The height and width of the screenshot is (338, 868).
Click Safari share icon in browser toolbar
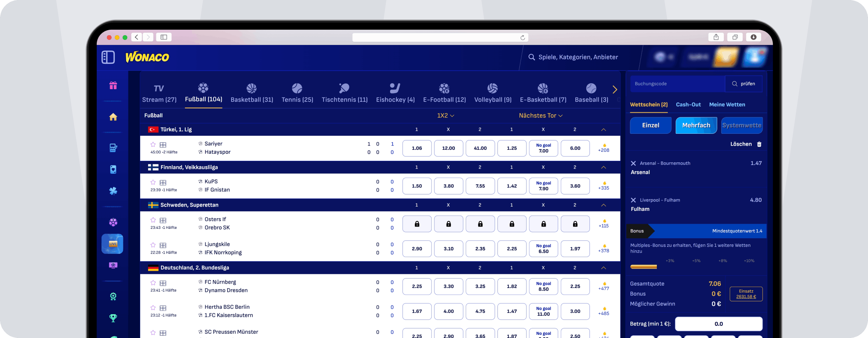click(716, 37)
